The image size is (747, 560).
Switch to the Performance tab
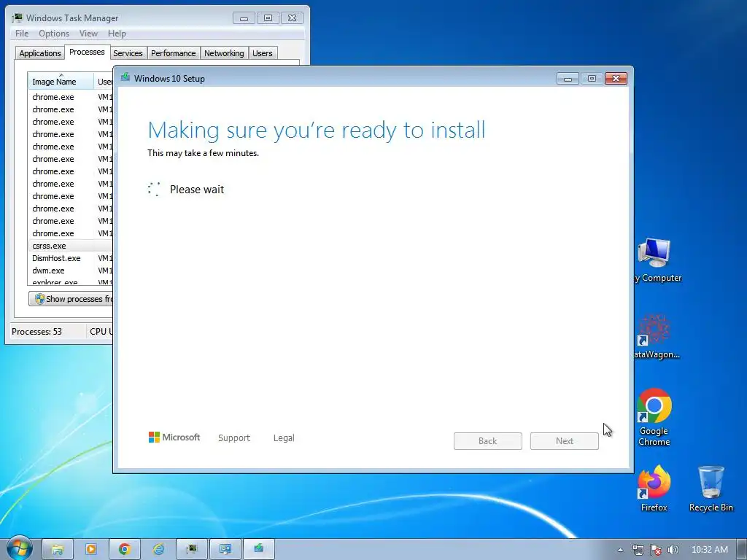coord(174,52)
